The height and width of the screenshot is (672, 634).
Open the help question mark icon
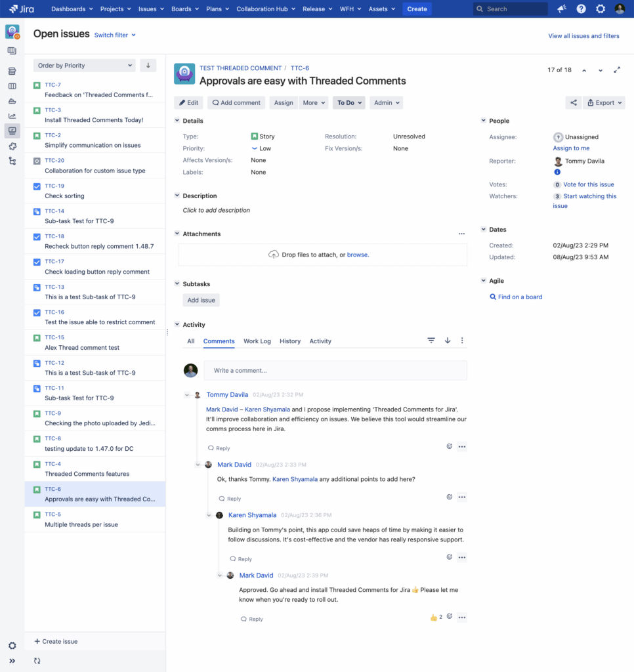(581, 9)
